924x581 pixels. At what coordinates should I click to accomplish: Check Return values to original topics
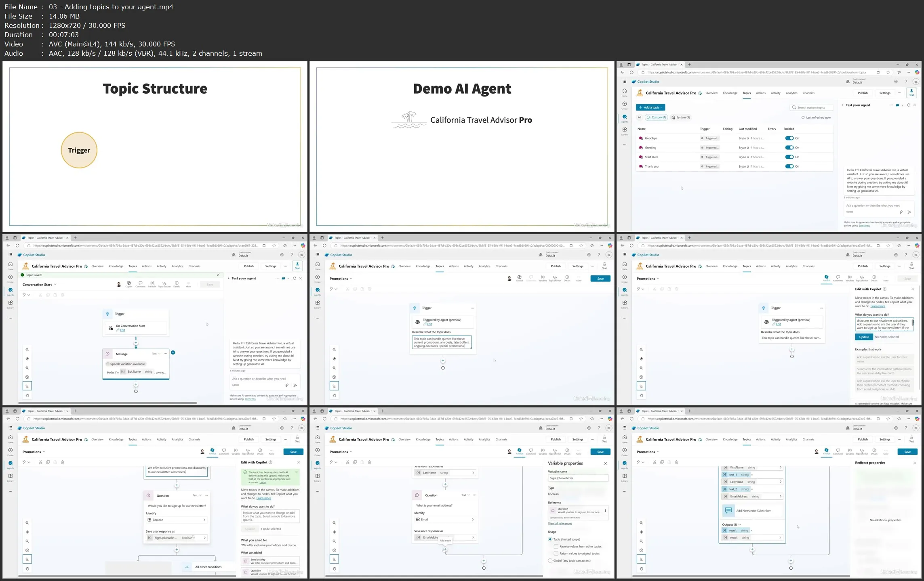[556, 554]
